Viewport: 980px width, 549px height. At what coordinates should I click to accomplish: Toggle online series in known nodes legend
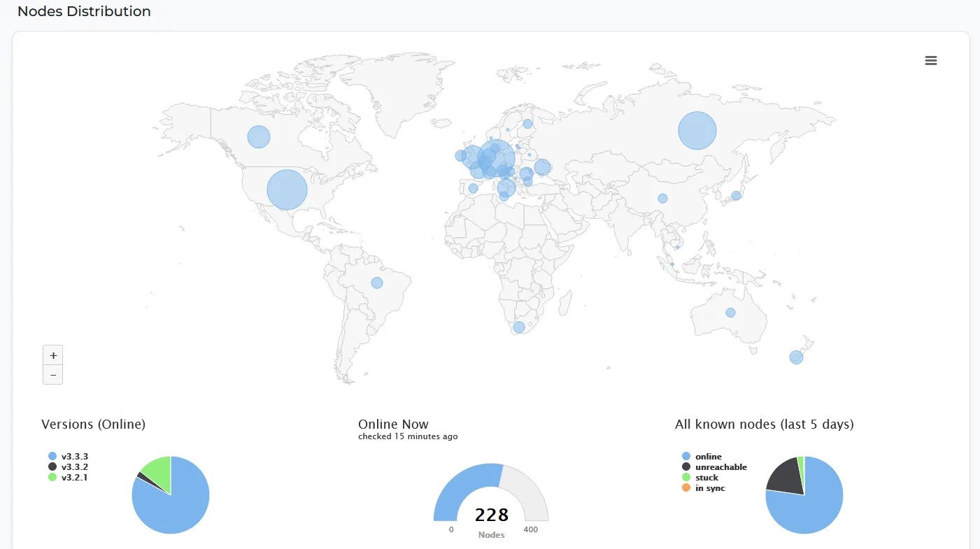[x=702, y=457]
